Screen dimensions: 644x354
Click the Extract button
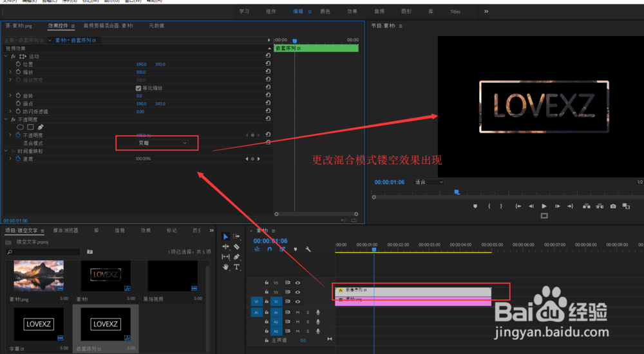point(600,206)
